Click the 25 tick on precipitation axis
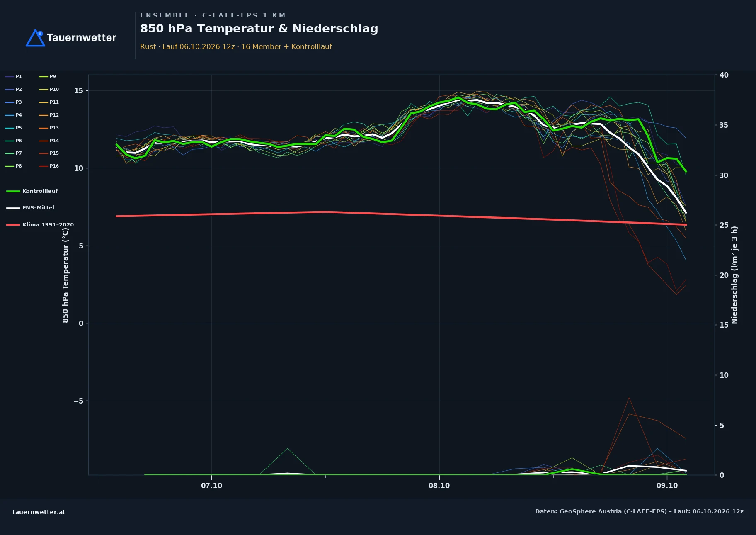 click(x=724, y=225)
